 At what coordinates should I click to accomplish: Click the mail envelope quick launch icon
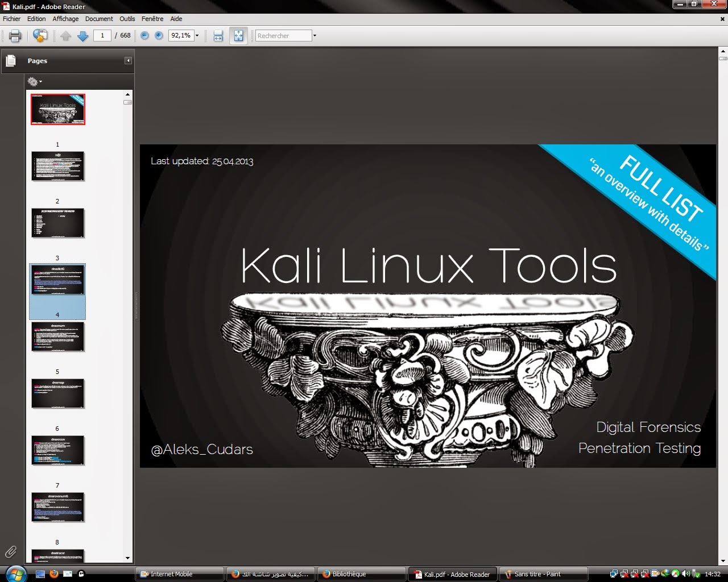[x=68, y=574]
